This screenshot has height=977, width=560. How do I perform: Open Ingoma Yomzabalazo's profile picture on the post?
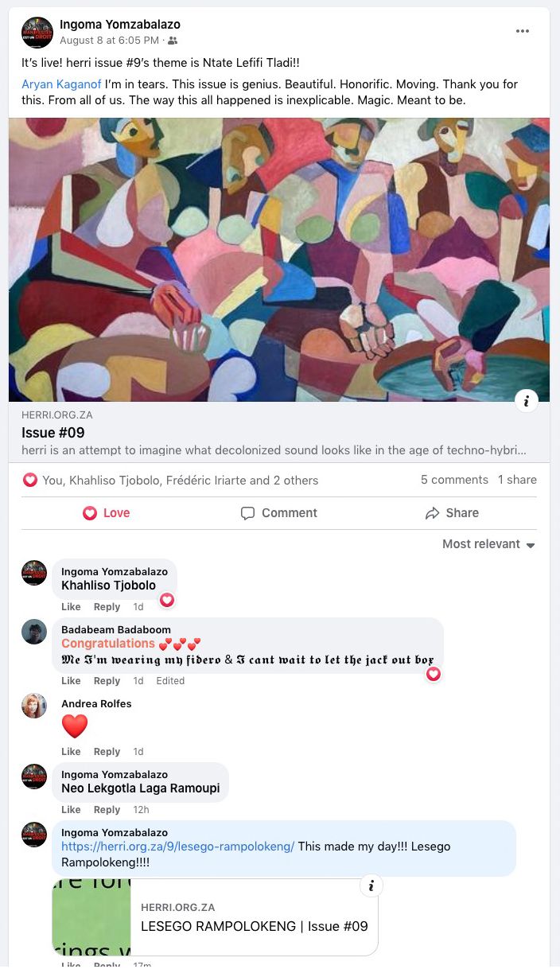pos(37,33)
